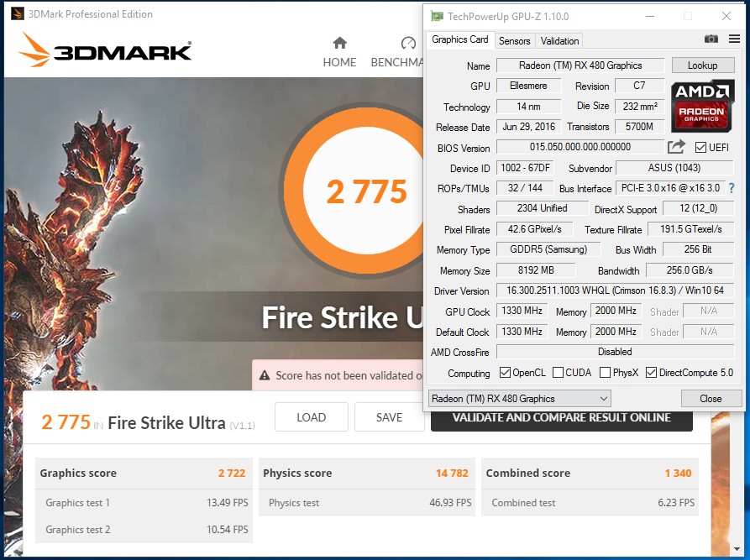Click the Release Date Jun 29, 2016 field
This screenshot has width=750, height=560.
pyautogui.click(x=528, y=127)
